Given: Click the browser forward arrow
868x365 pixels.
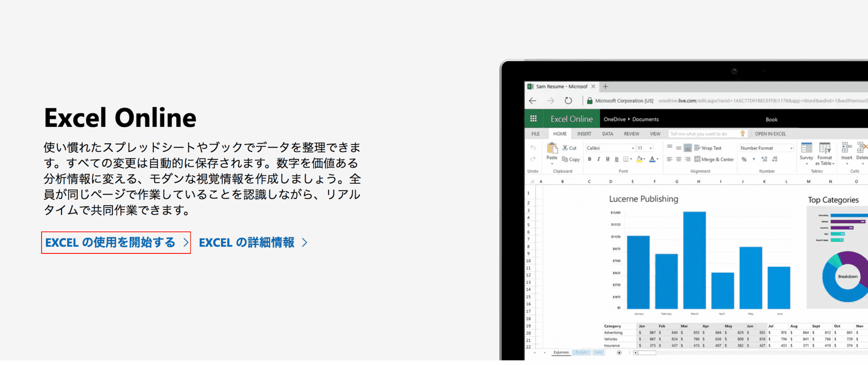Looking at the screenshot, I should pyautogui.click(x=550, y=101).
